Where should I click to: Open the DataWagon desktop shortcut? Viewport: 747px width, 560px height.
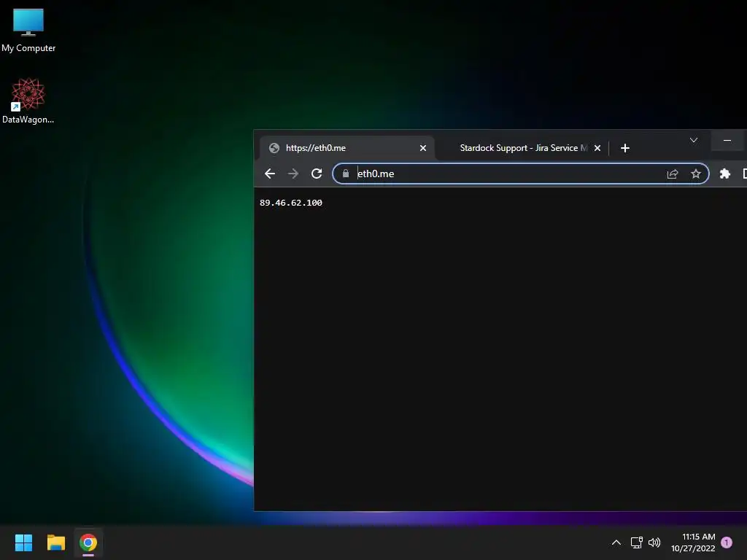[28, 101]
